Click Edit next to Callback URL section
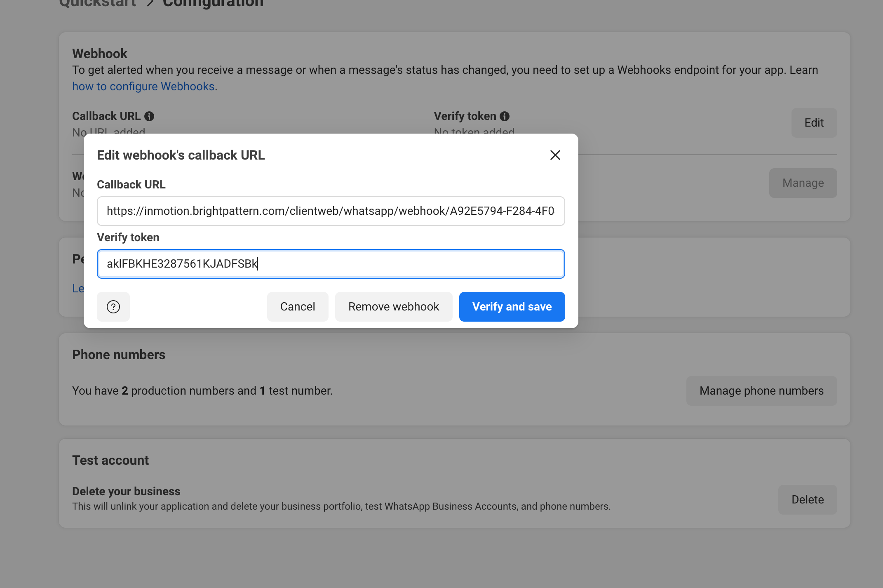This screenshot has width=883, height=588. [814, 122]
